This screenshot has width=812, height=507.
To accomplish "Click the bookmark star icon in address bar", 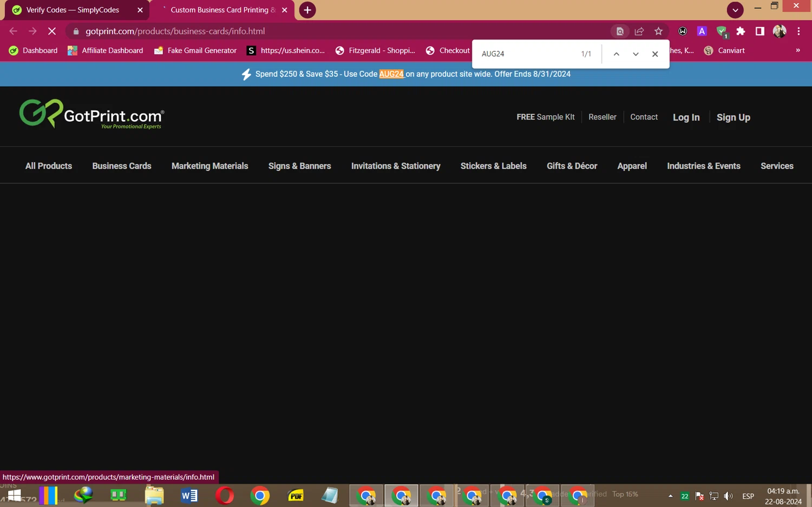I will point(658,31).
